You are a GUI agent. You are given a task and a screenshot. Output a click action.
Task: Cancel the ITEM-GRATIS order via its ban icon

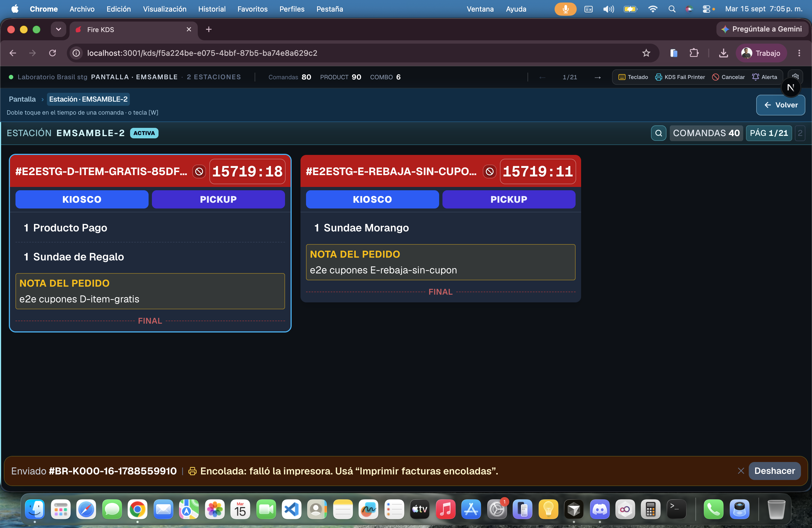[199, 171]
